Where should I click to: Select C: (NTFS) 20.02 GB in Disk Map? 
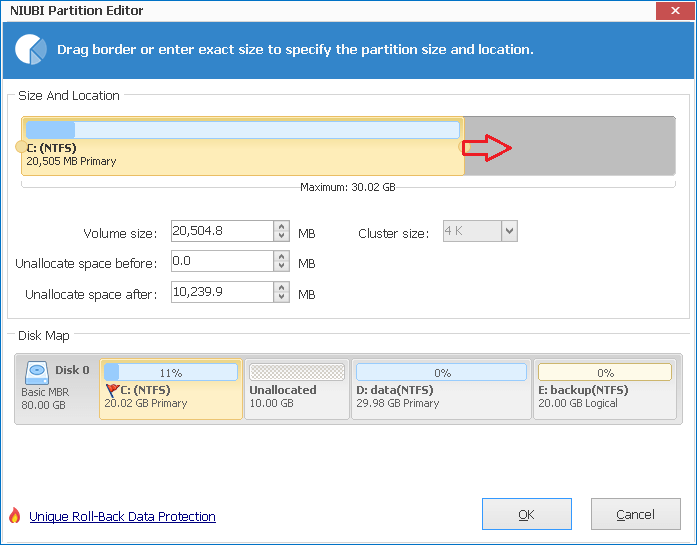click(x=171, y=389)
